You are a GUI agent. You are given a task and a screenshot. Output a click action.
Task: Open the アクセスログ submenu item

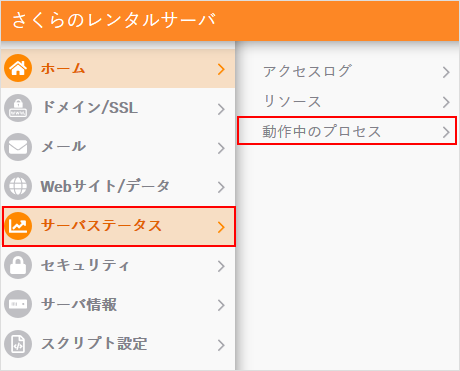click(x=347, y=71)
